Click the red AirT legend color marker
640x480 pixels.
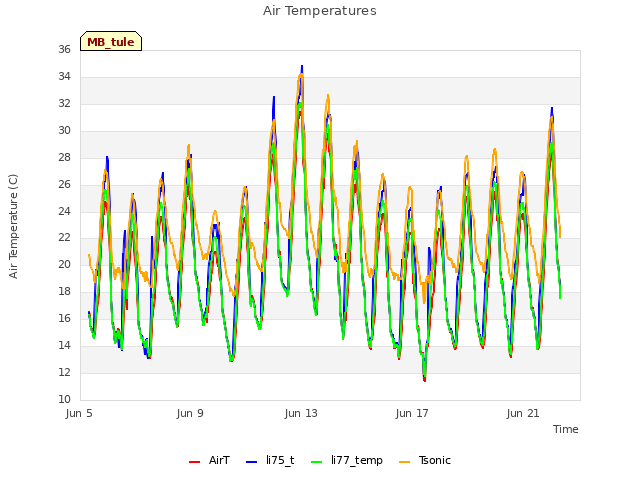(x=194, y=462)
